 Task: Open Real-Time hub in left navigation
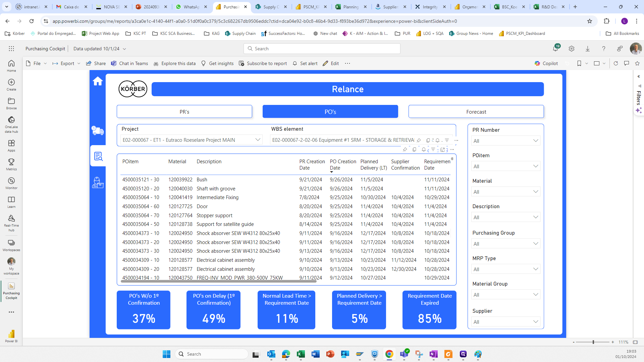click(11, 223)
